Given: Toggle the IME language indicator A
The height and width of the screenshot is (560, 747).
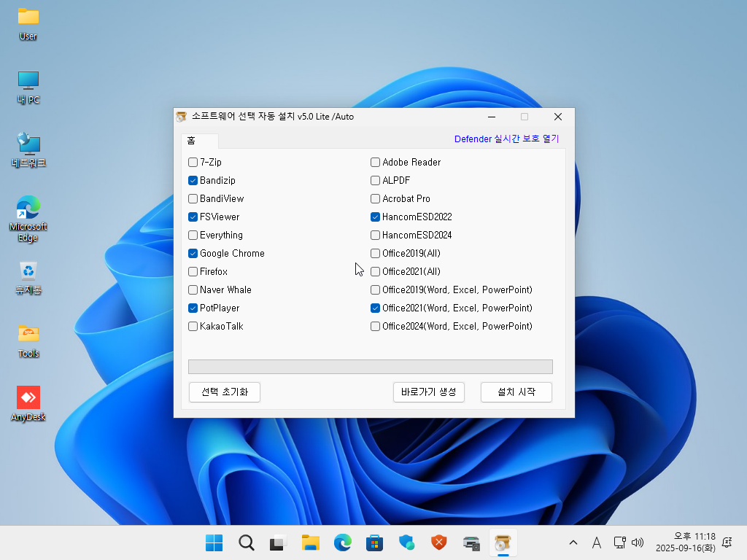Looking at the screenshot, I should (597, 542).
